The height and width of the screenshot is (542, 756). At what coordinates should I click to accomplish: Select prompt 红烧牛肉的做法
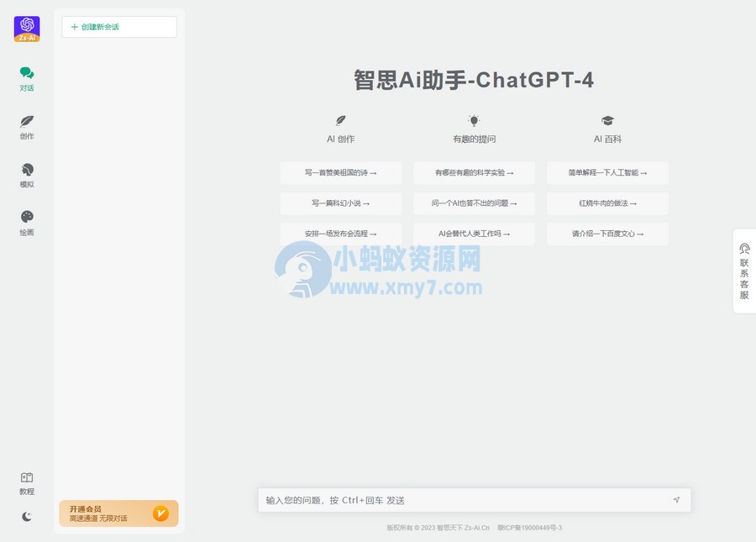tap(607, 203)
